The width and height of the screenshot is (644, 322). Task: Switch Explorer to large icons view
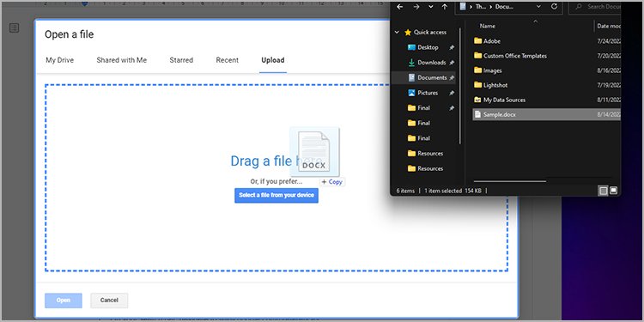[x=613, y=191]
